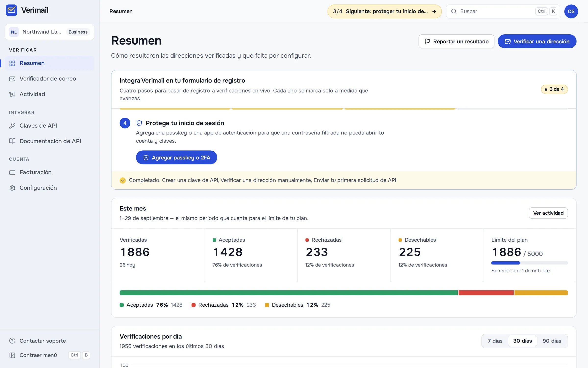Click the Claves de API key icon

(12, 126)
